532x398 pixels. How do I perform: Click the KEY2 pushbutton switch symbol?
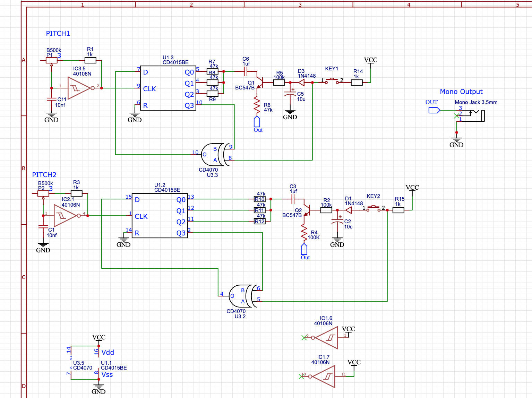[373, 208]
